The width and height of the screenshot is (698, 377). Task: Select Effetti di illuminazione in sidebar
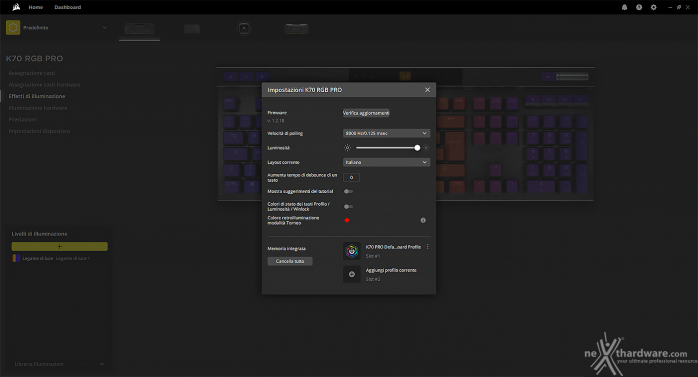tap(37, 96)
